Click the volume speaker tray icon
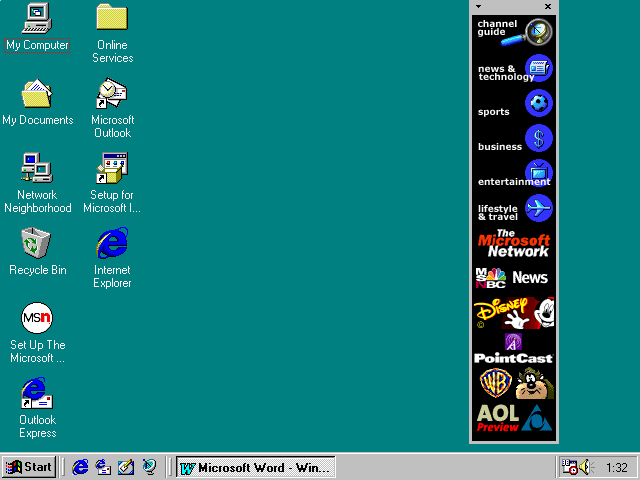Image resolution: width=640 pixels, height=480 pixels. click(585, 467)
